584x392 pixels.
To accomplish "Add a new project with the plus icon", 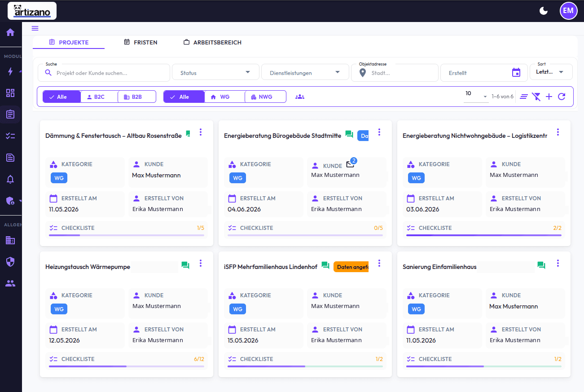I will [549, 97].
